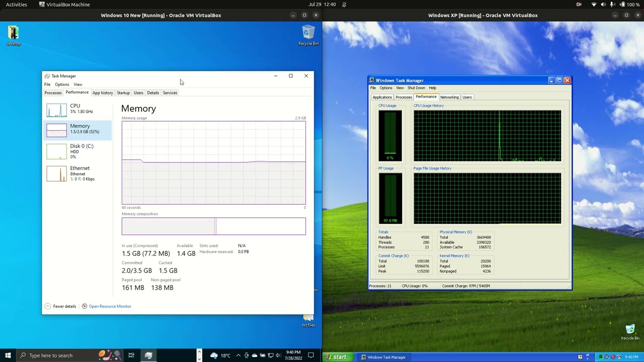This screenshot has height=362, width=644.
Task: Click the Ubuntu notification bell-off icon
Action: tap(345, 5)
